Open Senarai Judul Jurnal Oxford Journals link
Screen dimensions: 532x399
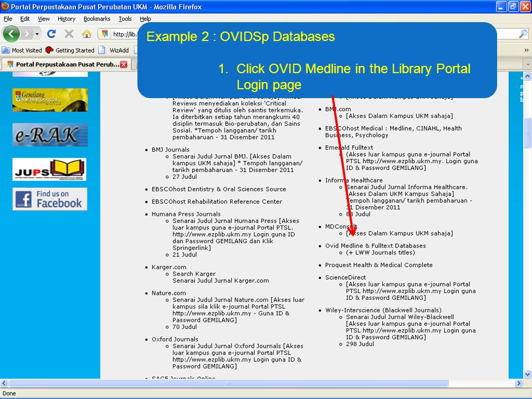[x=227, y=346]
